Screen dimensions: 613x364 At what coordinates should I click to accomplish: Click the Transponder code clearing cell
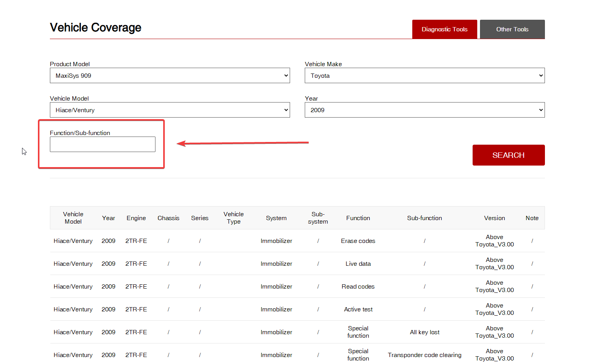[424, 355]
